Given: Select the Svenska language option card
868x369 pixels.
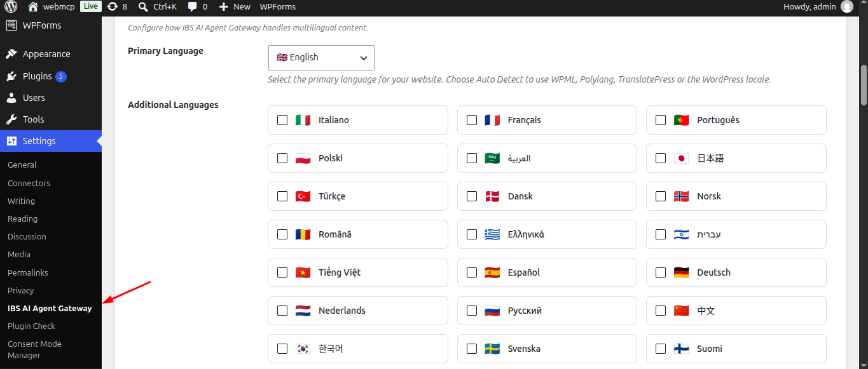Looking at the screenshot, I should click(547, 349).
